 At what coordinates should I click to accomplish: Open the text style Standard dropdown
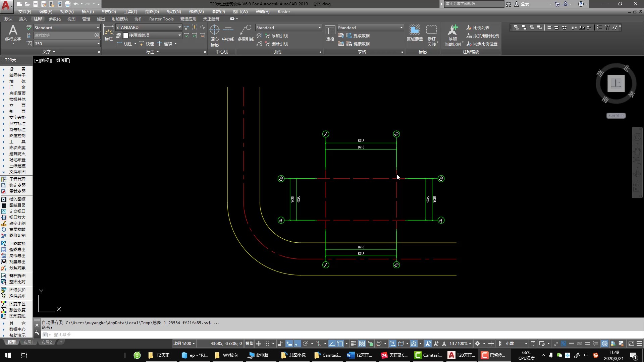point(98,28)
